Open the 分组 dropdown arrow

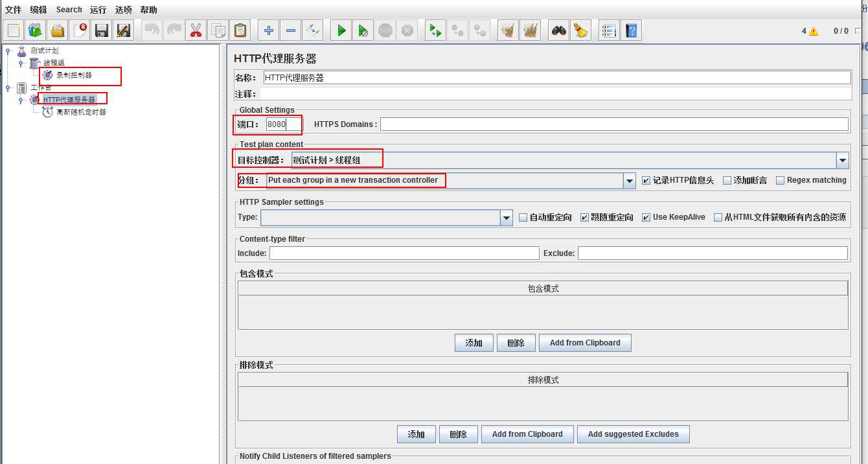[630, 181]
